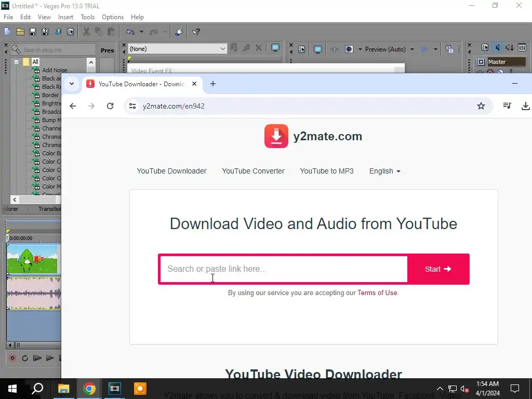Open YouTube Converter link on y2mate
532x399 pixels.
point(253,171)
